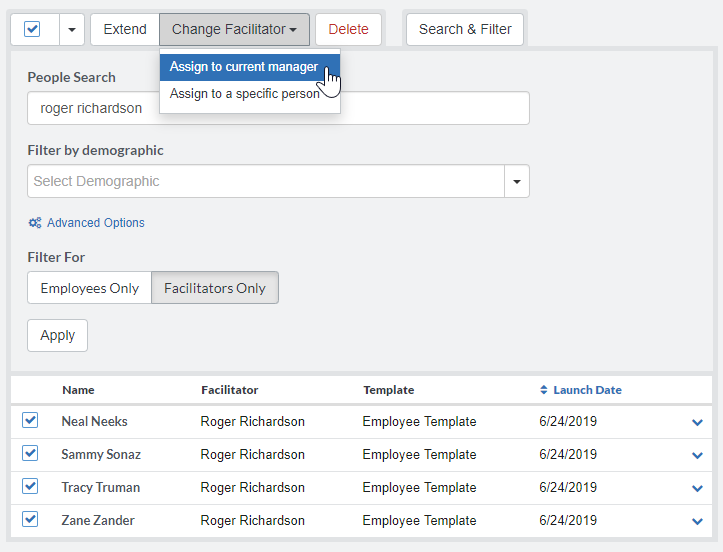
Task: Expand the Zane Zander row chevron
Action: point(697,521)
